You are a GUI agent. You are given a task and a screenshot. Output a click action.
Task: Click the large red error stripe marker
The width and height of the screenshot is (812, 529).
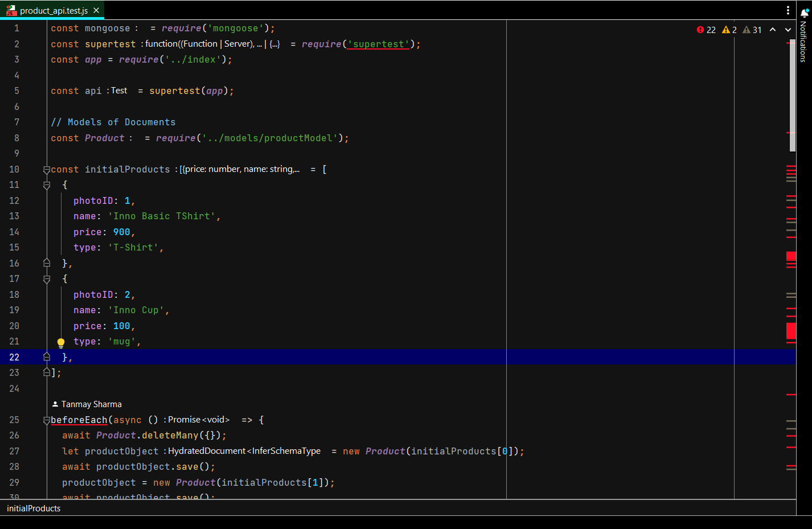coord(791,330)
